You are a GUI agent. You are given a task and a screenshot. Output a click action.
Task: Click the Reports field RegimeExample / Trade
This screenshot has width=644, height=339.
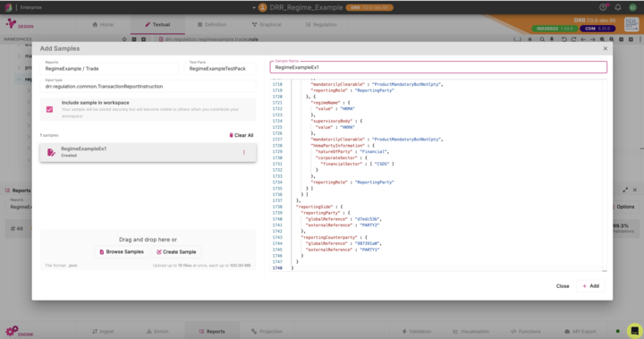(109, 68)
